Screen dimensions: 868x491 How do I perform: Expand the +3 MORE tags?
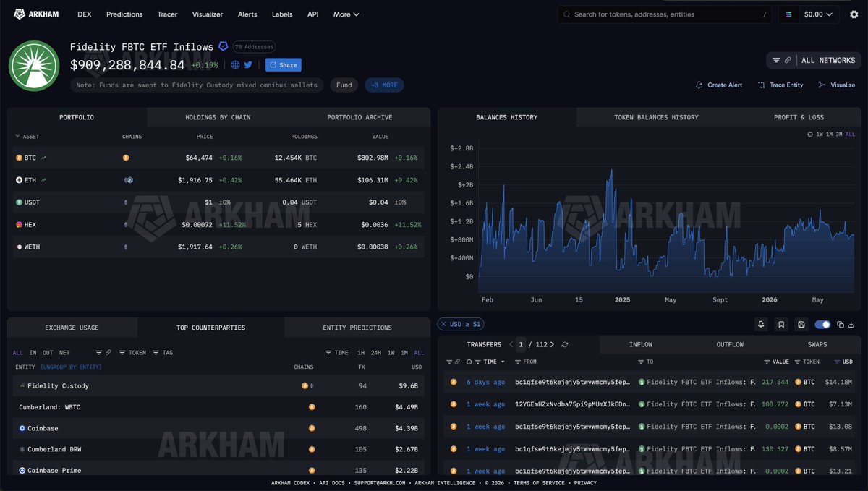point(384,85)
